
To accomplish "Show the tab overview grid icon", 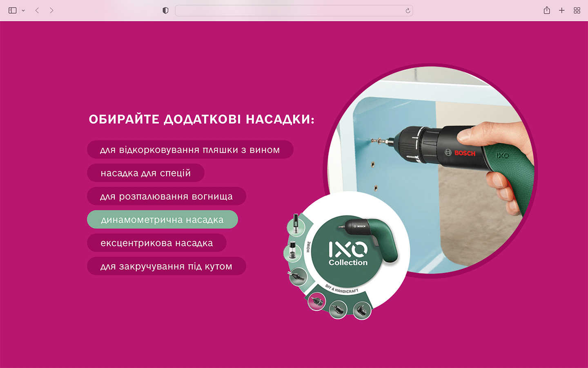I will click(x=577, y=11).
